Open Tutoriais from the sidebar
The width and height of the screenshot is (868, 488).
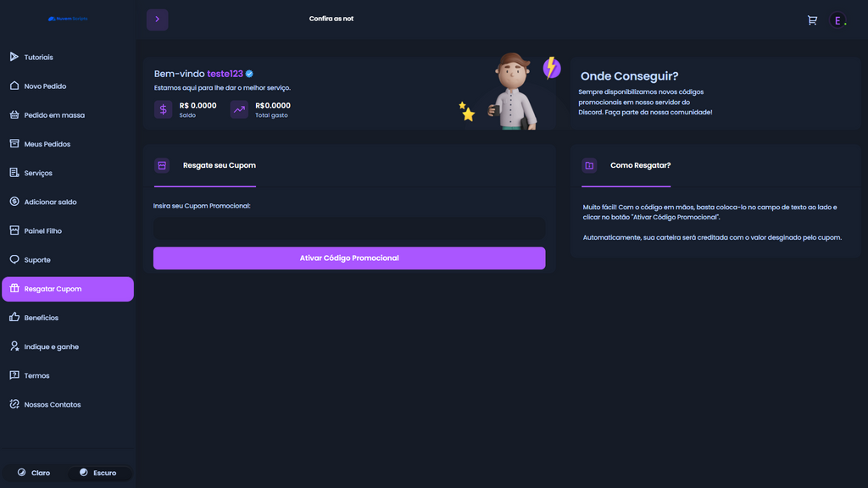click(38, 58)
